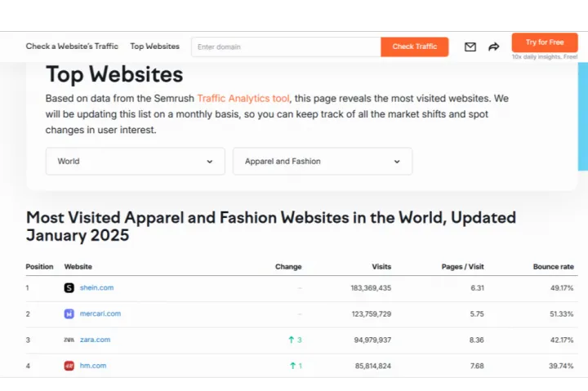Open the World region dropdown
Viewport: 588px width, 391px height.
tap(136, 161)
